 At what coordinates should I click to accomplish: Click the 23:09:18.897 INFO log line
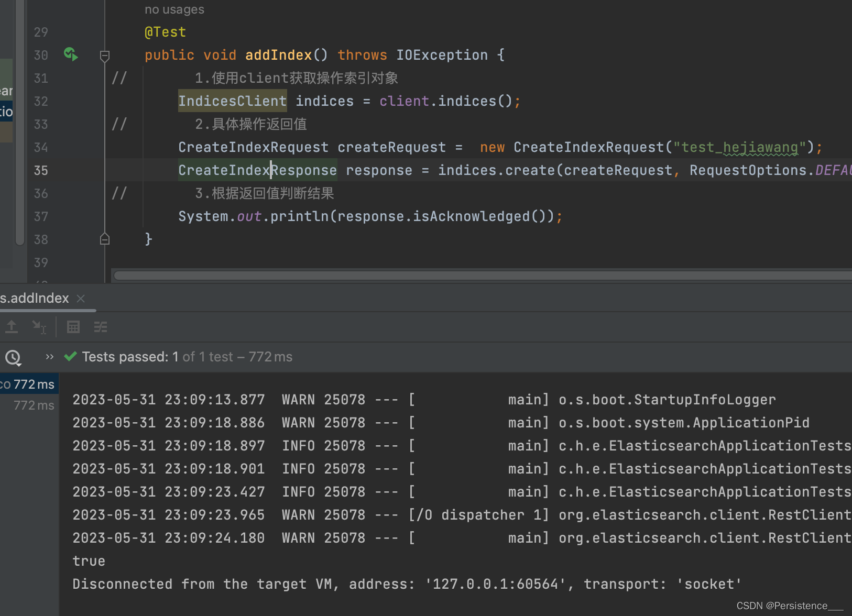point(462,446)
